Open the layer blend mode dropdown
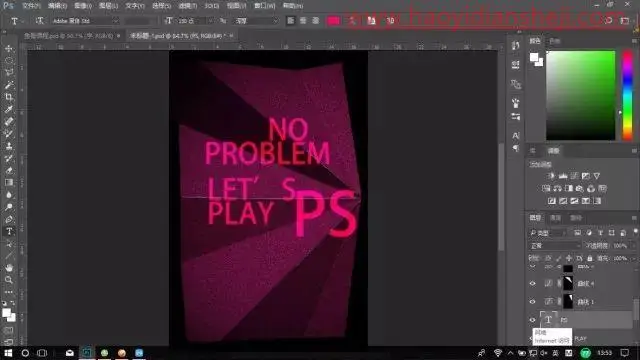Screen dimensions: 640x360 pyautogui.click(x=555, y=245)
